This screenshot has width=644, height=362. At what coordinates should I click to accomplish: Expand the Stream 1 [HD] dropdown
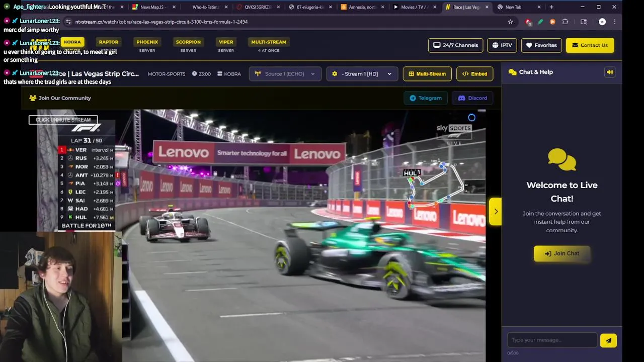pyautogui.click(x=362, y=74)
